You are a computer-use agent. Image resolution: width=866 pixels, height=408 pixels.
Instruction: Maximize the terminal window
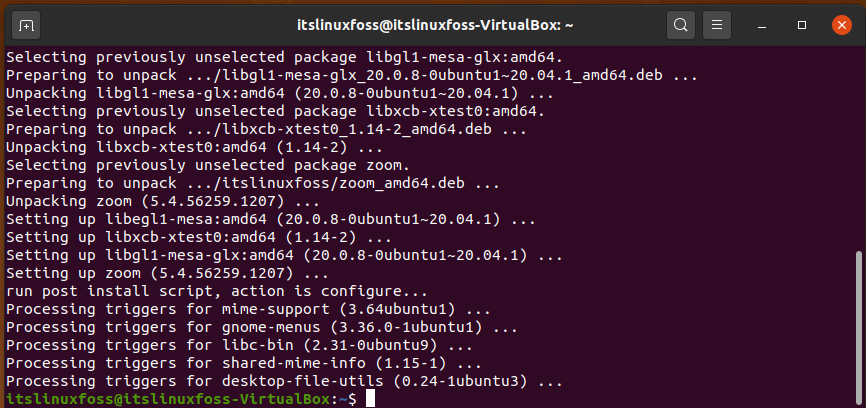(802, 25)
